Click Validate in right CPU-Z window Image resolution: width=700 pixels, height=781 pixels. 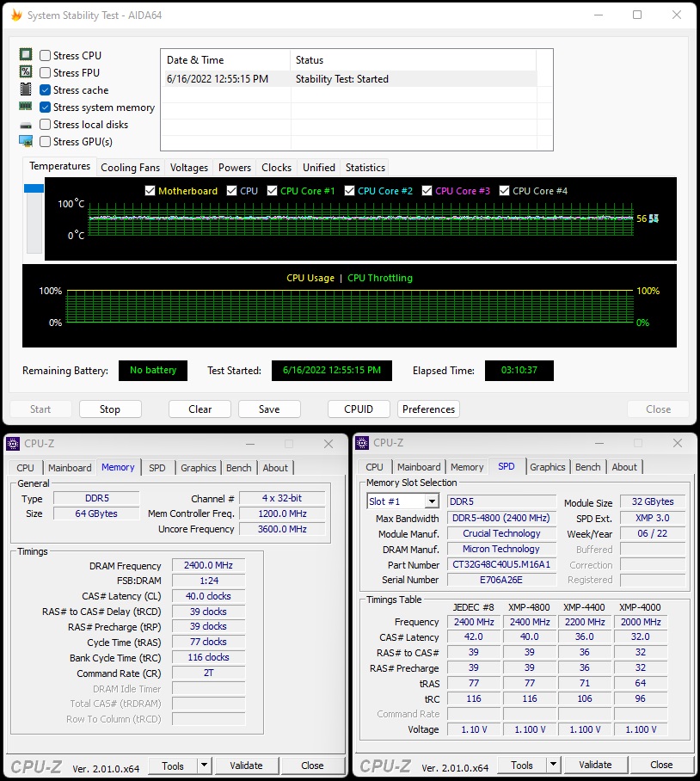(595, 765)
